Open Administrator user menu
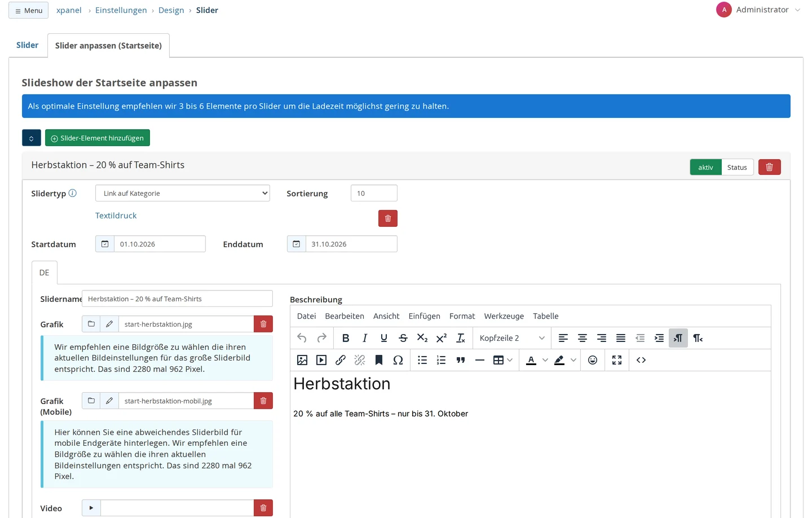This screenshot has height=518, width=812. 758,10
